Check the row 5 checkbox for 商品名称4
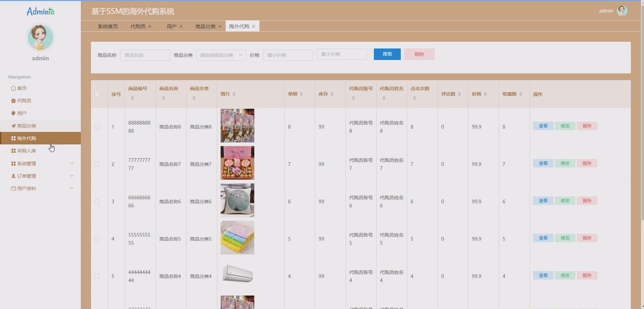644x309 pixels. tap(97, 276)
